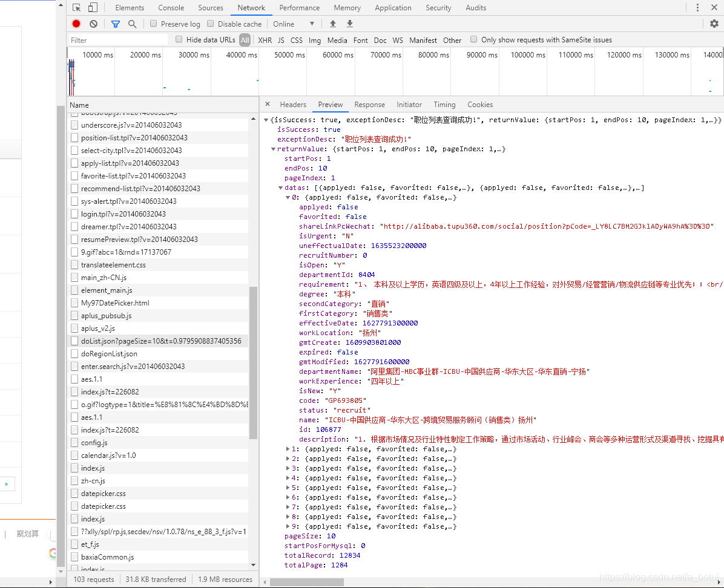Filter requests by CSS type
Image resolution: width=724 pixels, height=588 pixels.
pyautogui.click(x=297, y=40)
